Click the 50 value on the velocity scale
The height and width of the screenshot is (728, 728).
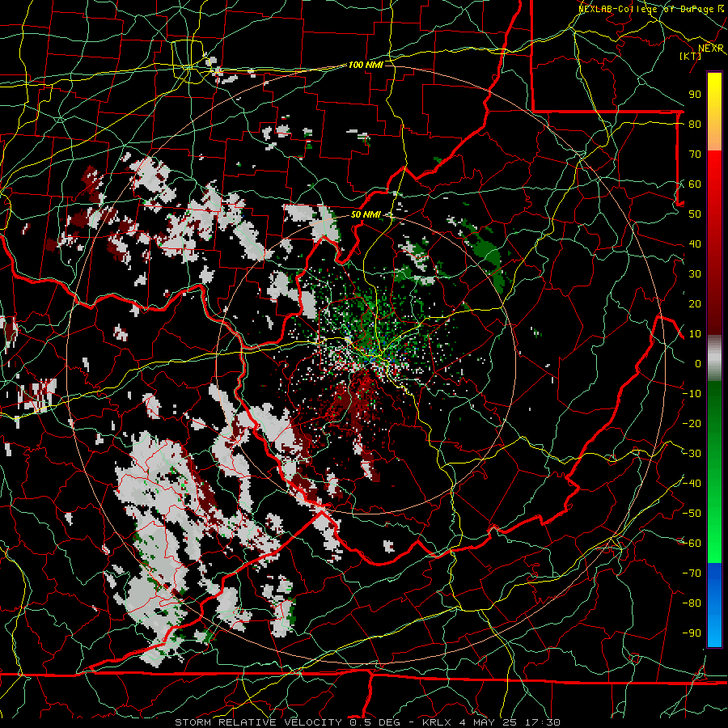pyautogui.click(x=695, y=214)
